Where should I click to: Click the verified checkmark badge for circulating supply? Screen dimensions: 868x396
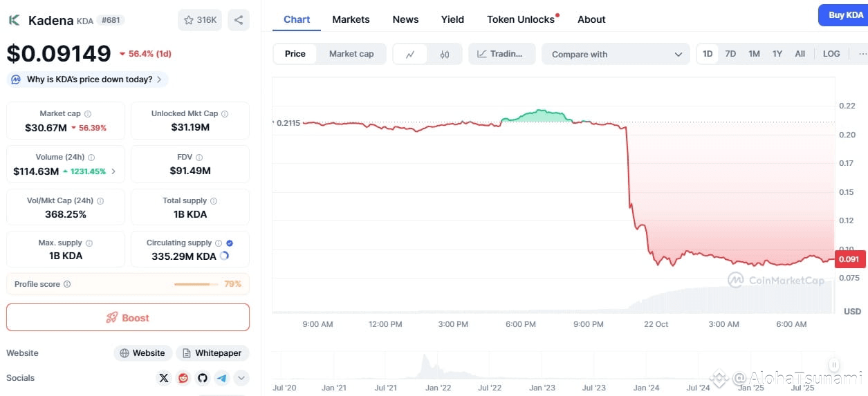[230, 243]
